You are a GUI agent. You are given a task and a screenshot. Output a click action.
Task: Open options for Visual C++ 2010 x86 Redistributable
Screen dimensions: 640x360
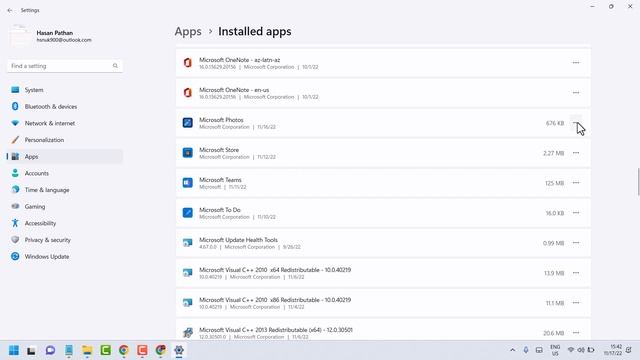[x=576, y=303]
